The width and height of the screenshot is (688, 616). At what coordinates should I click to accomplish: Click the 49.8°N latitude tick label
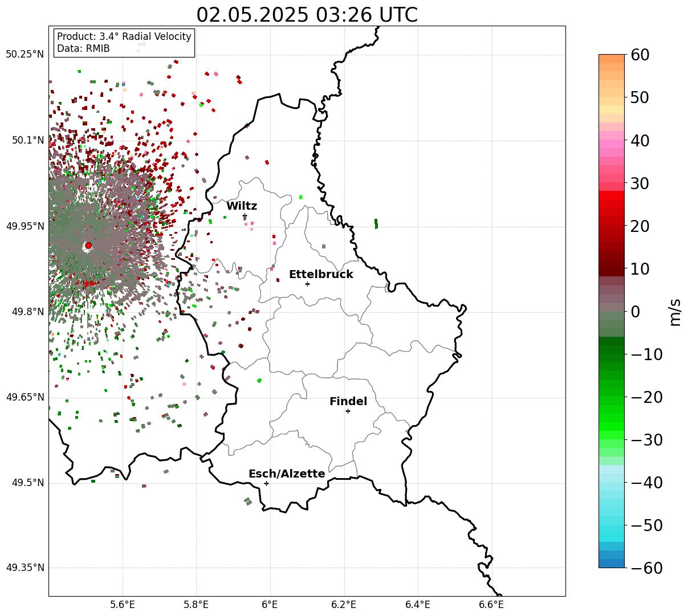click(27, 312)
